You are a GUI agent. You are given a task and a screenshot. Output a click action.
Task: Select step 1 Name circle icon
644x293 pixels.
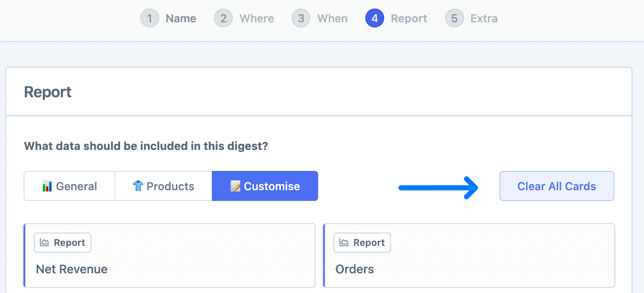pos(150,18)
